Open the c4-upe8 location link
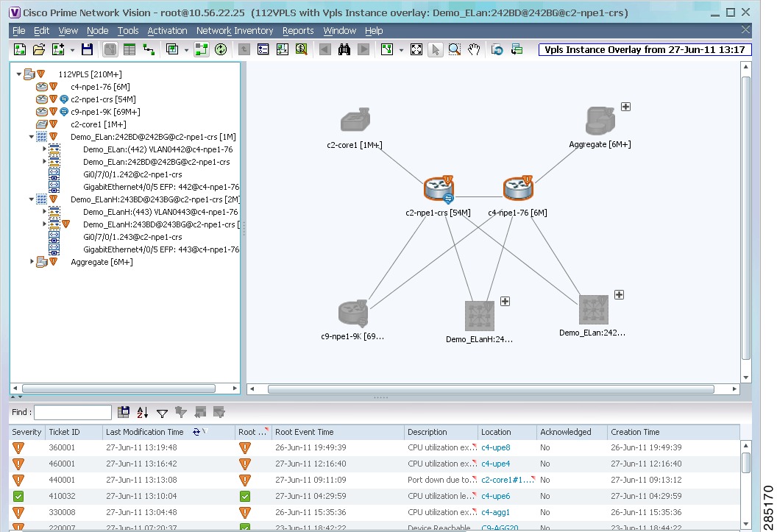This screenshot has width=777, height=532. click(x=495, y=447)
